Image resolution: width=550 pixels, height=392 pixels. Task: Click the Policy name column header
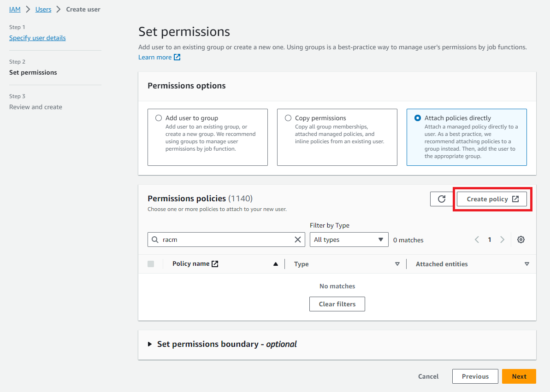[x=191, y=263]
